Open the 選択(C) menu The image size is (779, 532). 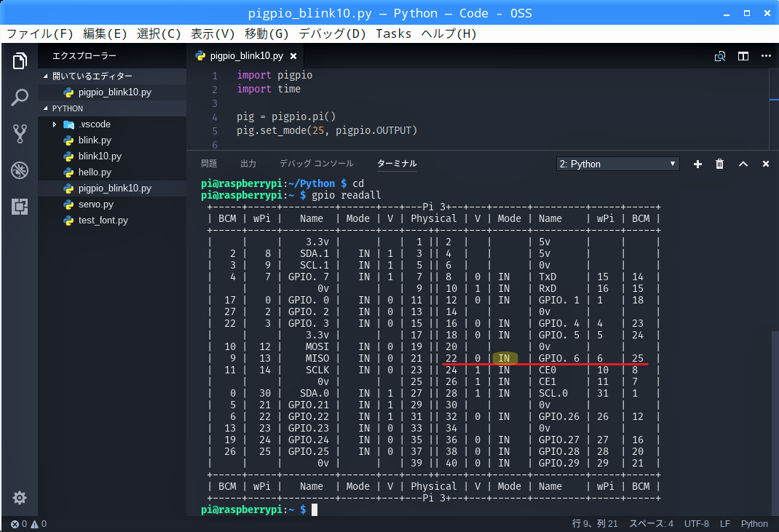[x=159, y=33]
